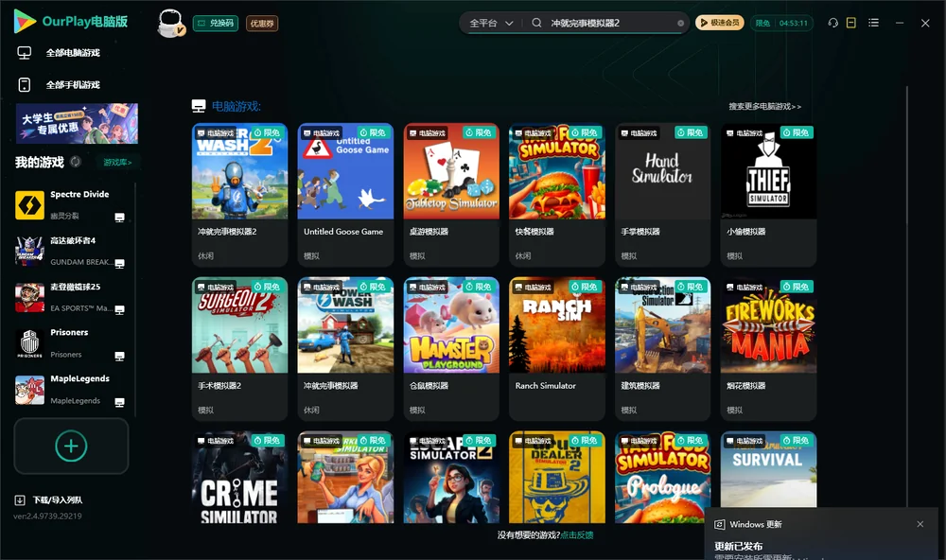The height and width of the screenshot is (560, 946).
Task: Open the 小偷模拟器 Thief Simulator card
Action: (768, 194)
